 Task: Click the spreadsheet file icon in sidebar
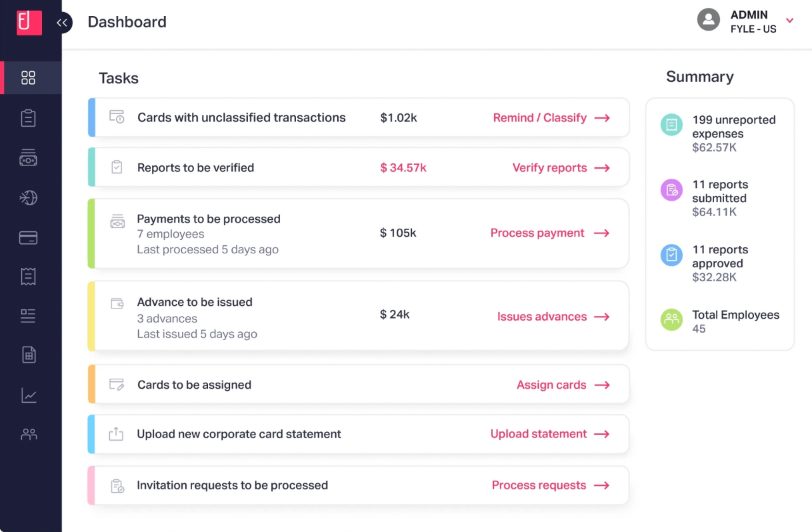point(29,355)
